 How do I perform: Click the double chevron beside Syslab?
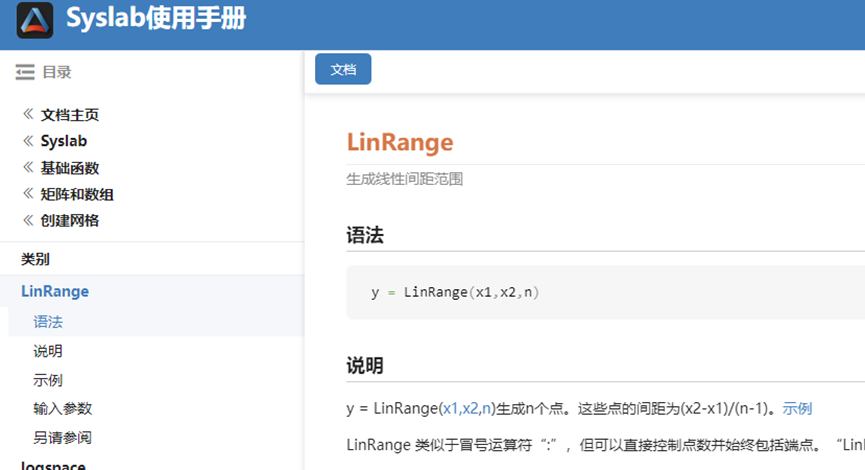pos(28,141)
